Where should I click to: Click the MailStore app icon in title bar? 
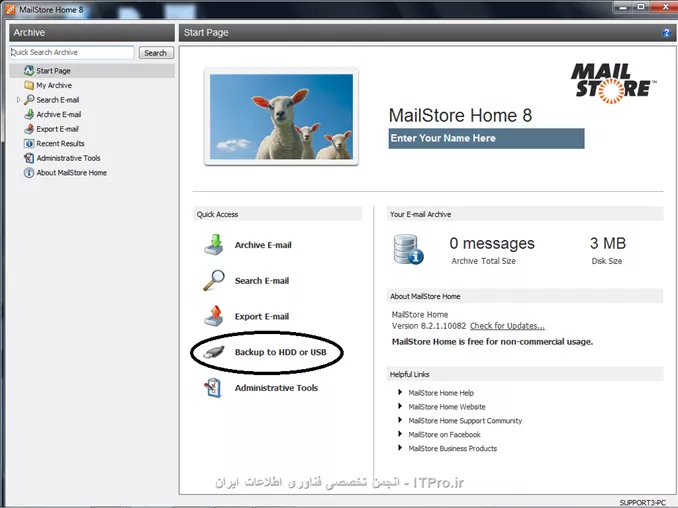[10, 10]
